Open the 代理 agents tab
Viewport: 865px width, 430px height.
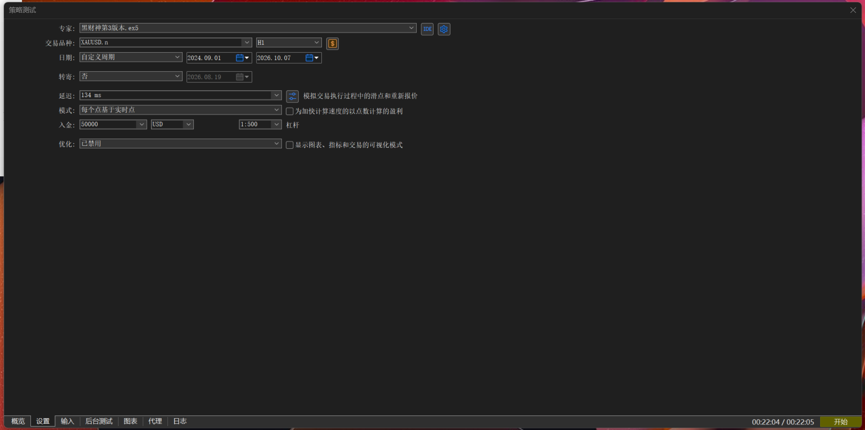(155, 421)
